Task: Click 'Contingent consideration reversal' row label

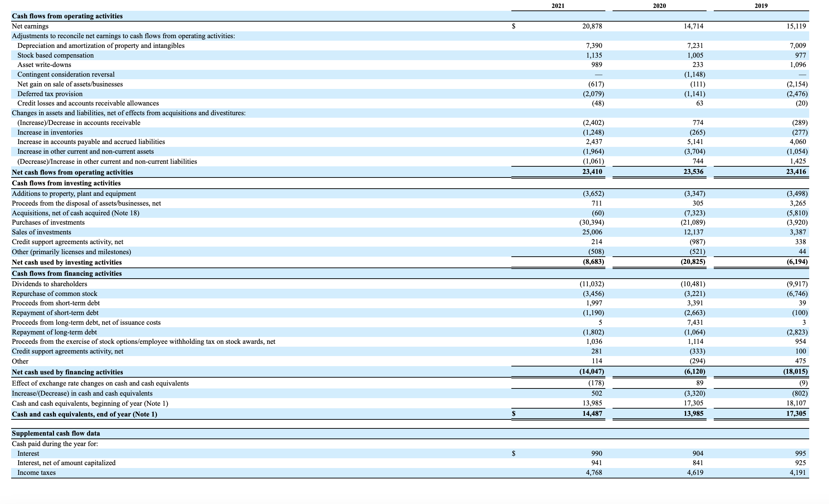Action: [x=66, y=75]
